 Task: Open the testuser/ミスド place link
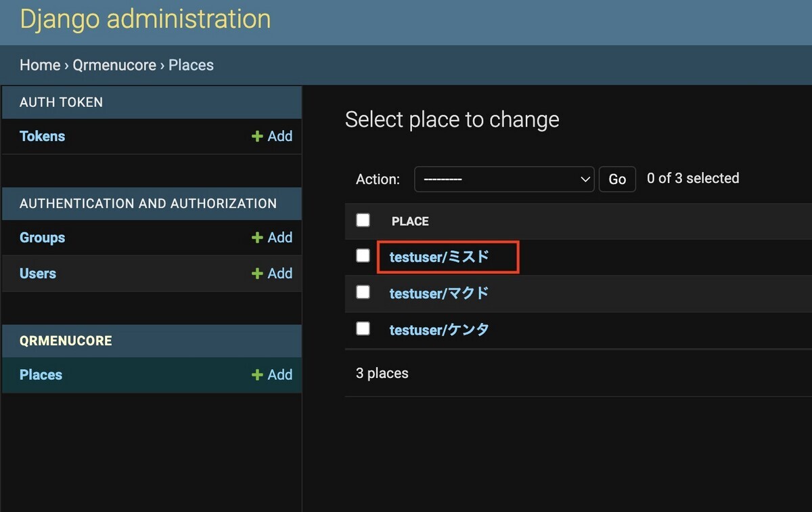[439, 257]
